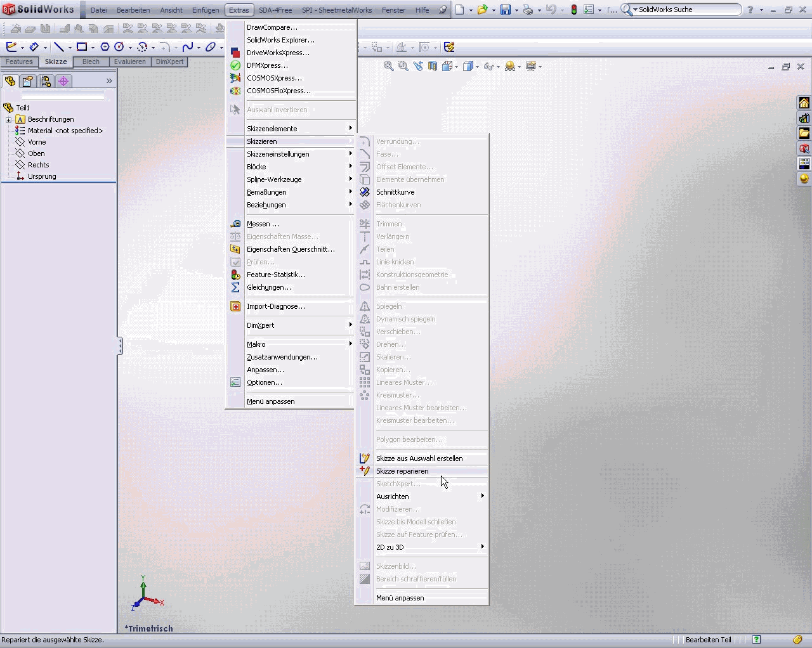Open dropdown arrow next to Circle tool
Viewport: 812px width, 648px height.
130,48
